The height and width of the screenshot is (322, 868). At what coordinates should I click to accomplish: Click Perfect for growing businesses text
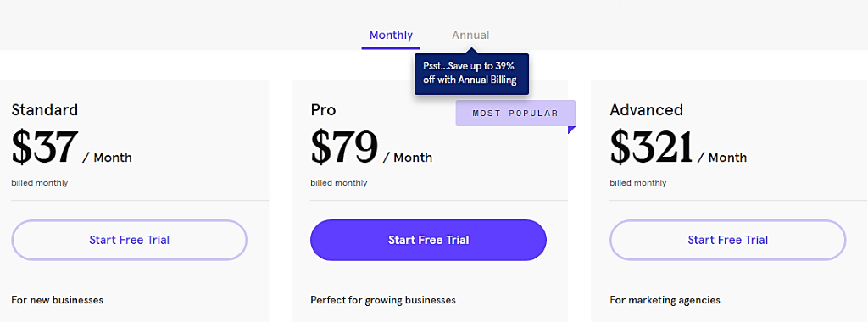pyautogui.click(x=383, y=300)
